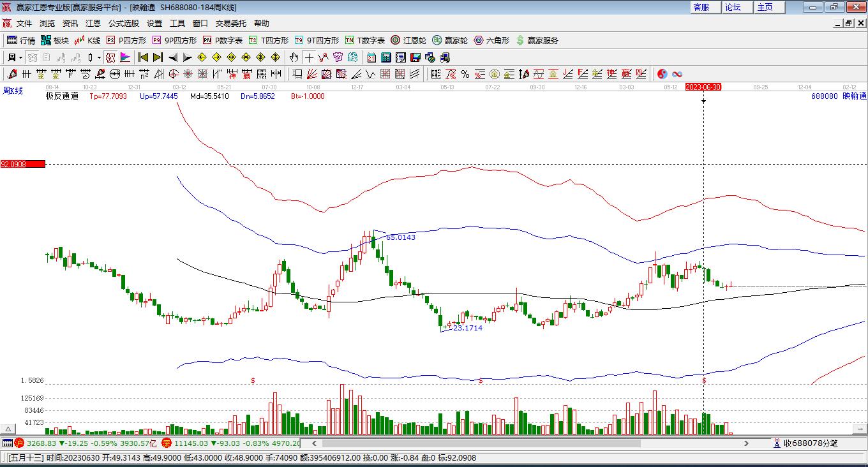Image resolution: width=868 pixels, height=467 pixels.
Task: Click the 论坛 forum button
Action: coord(733,7)
